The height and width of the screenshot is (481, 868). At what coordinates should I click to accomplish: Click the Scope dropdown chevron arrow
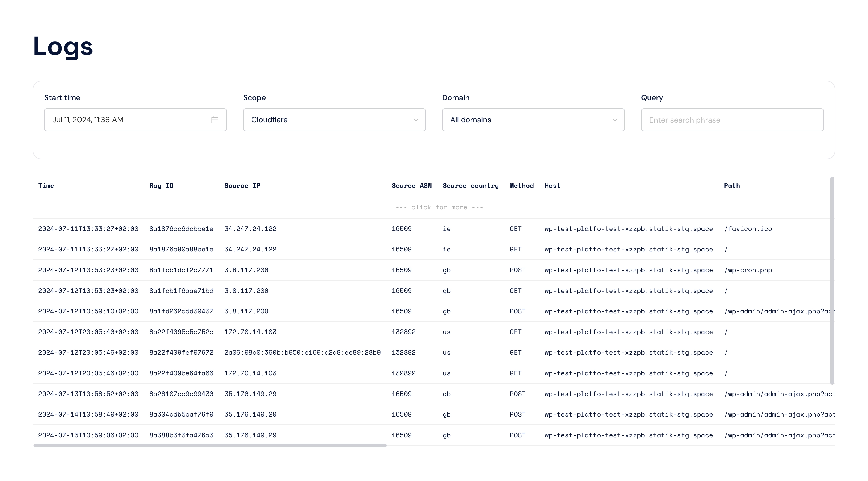point(416,120)
